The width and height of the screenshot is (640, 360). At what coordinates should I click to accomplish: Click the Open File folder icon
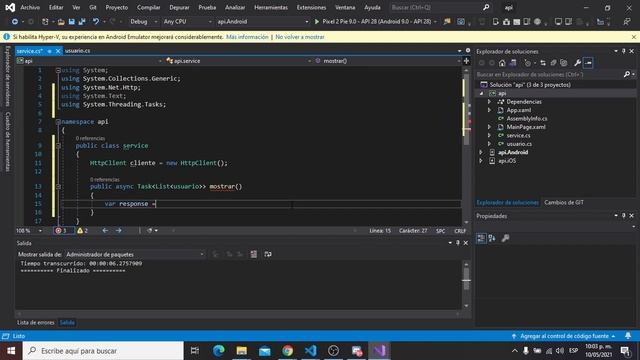click(61, 22)
